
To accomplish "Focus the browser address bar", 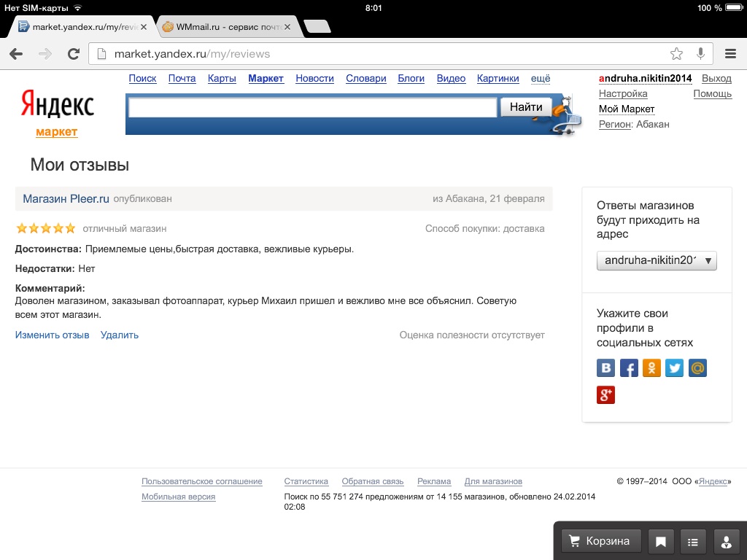I will (381, 54).
